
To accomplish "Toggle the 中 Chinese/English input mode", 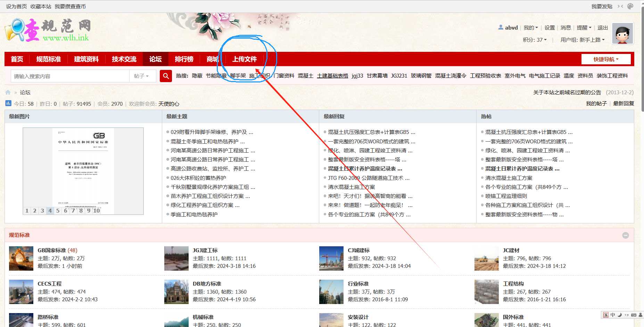I will [613, 315].
